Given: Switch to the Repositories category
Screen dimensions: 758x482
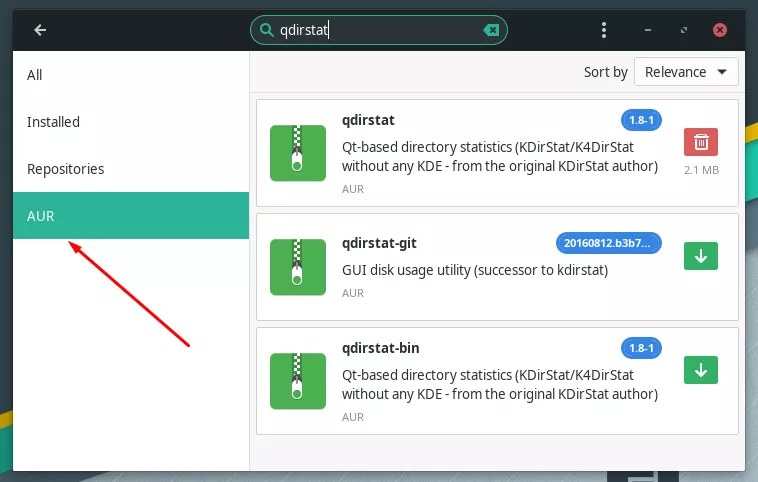Looking at the screenshot, I should click(131, 169).
